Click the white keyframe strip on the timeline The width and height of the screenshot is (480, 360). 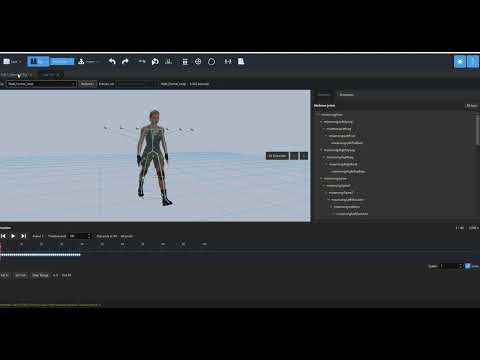[x=40, y=255]
